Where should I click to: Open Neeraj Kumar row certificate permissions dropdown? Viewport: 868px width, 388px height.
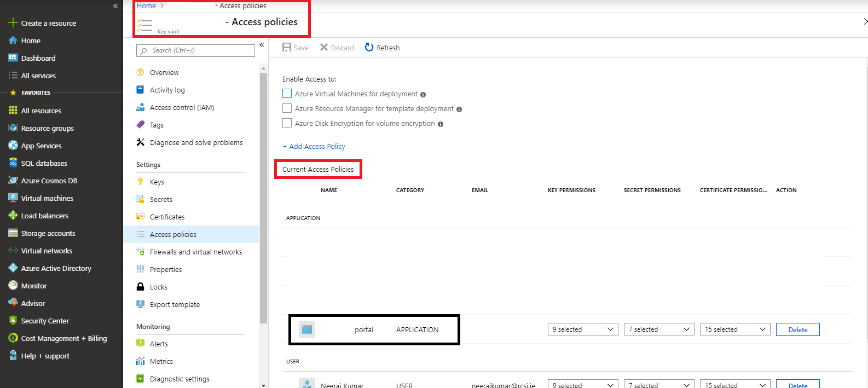[x=735, y=384]
